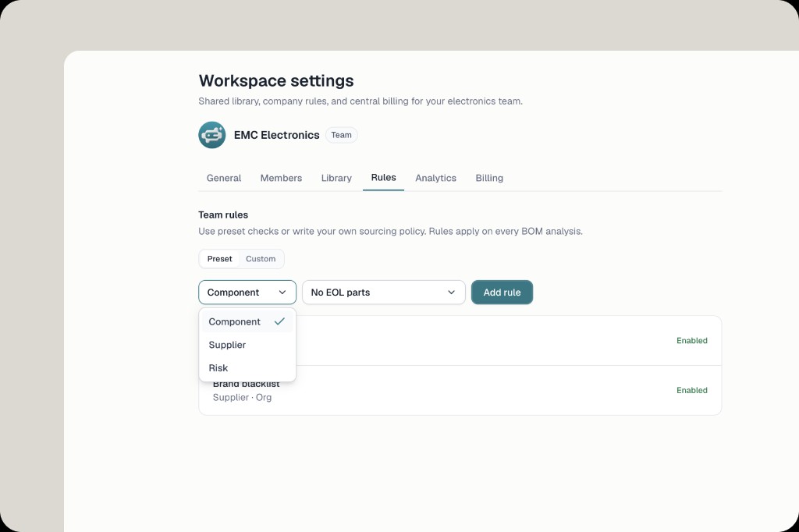Switch to the Members tab
The height and width of the screenshot is (532, 799).
click(281, 178)
